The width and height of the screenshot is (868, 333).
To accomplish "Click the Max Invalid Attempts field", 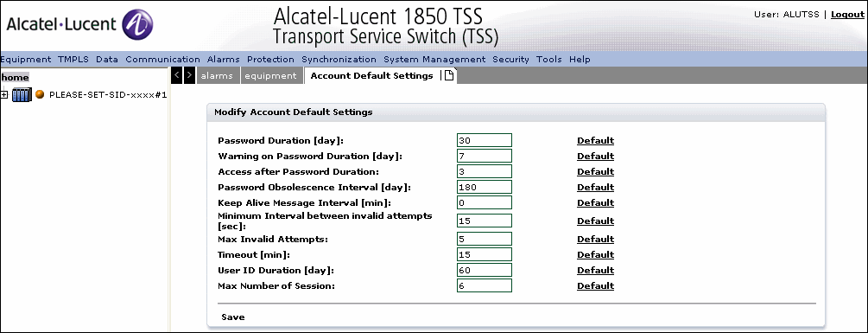I will 485,239.
